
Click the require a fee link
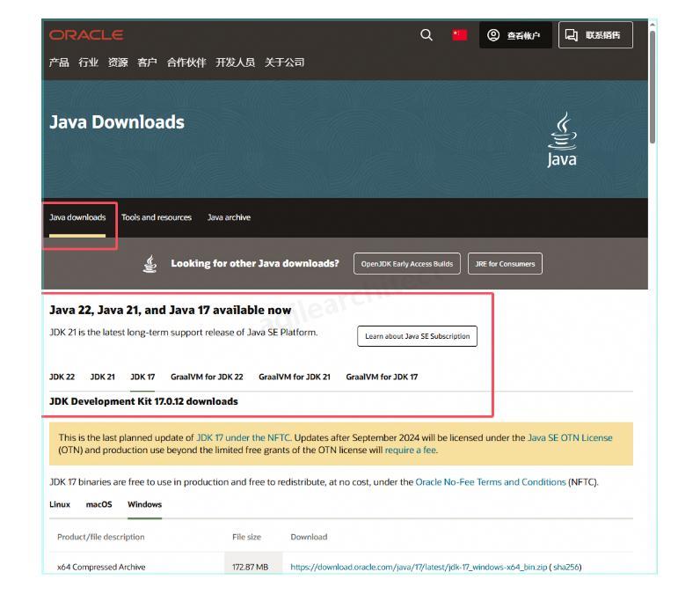point(411,451)
